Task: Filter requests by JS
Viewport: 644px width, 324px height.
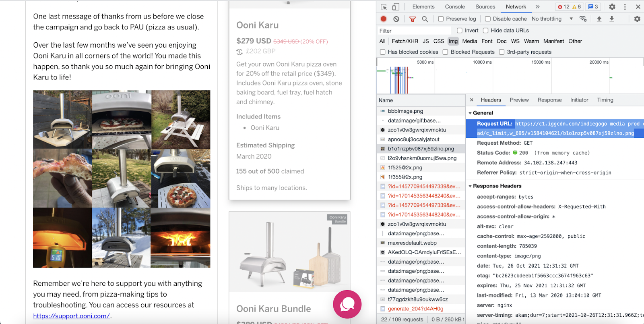Action: pyautogui.click(x=426, y=42)
